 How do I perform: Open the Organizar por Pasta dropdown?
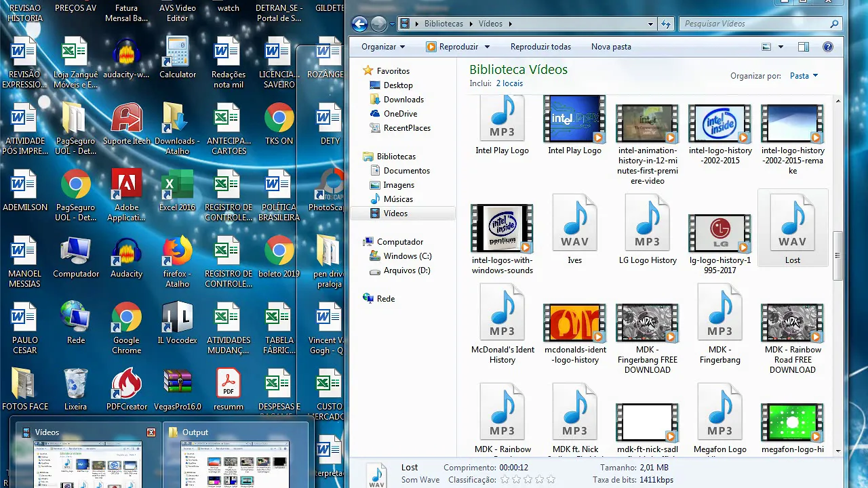[804, 76]
